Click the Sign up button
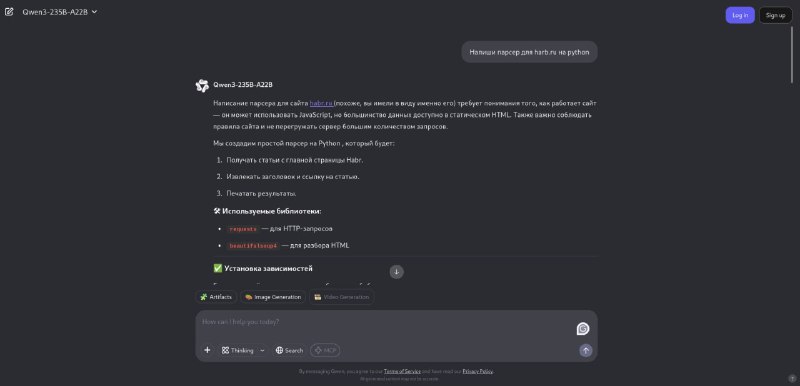The width and height of the screenshot is (800, 386). (776, 15)
